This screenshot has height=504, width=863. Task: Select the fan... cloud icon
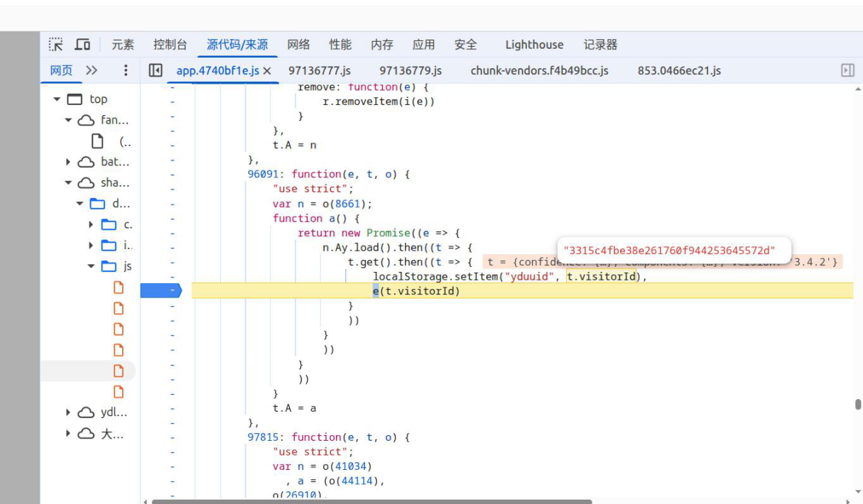[x=86, y=121]
